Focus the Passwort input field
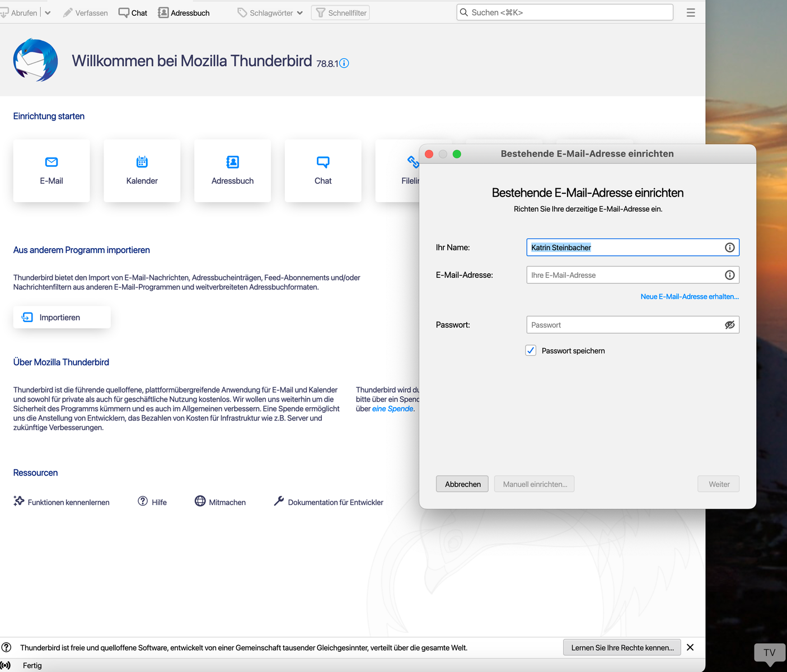Screen dimensions: 787x672 [633, 325]
